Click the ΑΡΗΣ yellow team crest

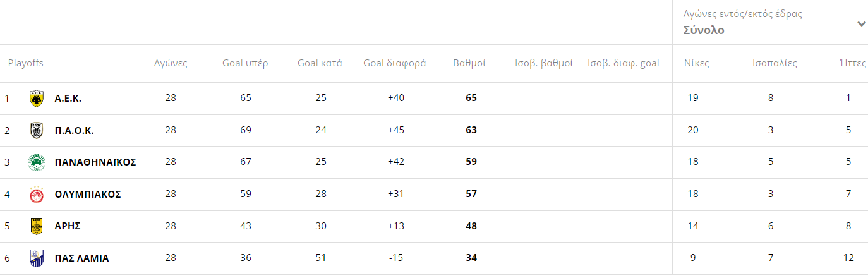(x=37, y=226)
